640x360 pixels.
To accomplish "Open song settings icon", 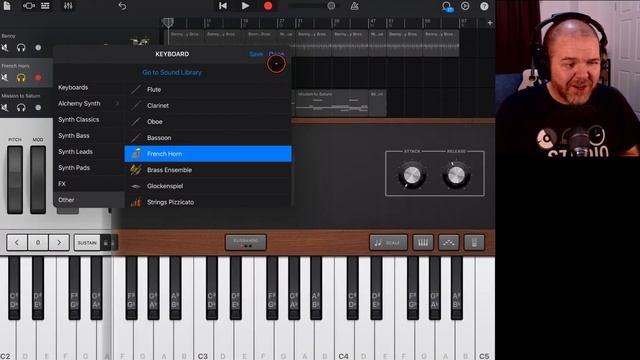I will click(465, 6).
